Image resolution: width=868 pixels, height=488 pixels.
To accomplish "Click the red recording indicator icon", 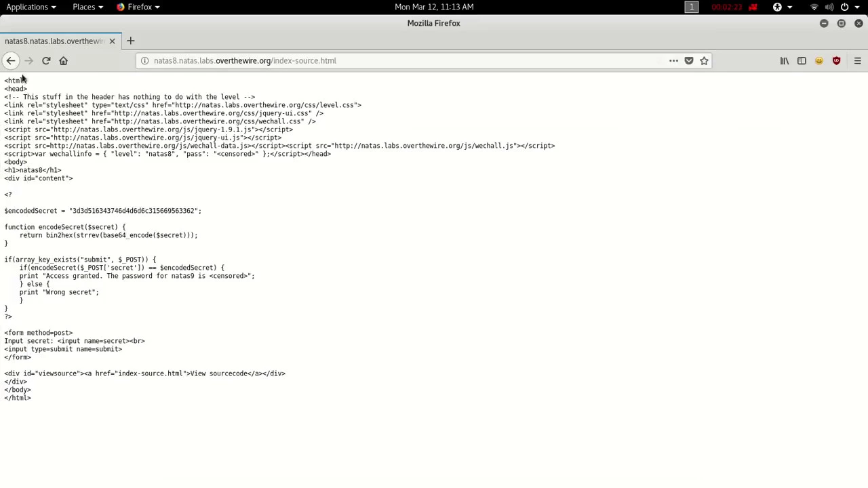I will tap(753, 7).
